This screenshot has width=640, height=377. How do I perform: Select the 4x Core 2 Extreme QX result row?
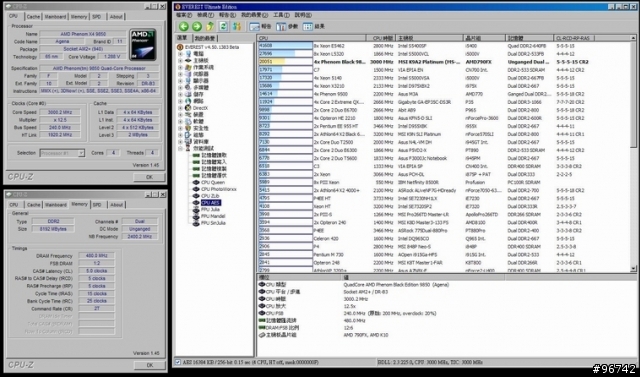[x=444, y=102]
